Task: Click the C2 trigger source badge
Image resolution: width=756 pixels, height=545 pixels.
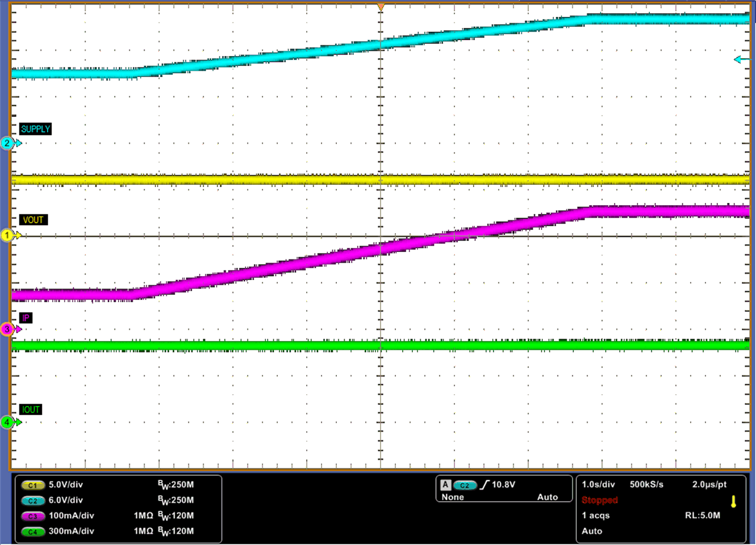Action: coord(464,485)
